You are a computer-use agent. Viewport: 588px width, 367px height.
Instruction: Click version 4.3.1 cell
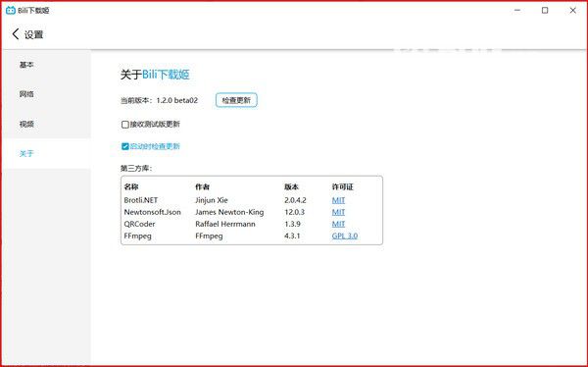[292, 236]
